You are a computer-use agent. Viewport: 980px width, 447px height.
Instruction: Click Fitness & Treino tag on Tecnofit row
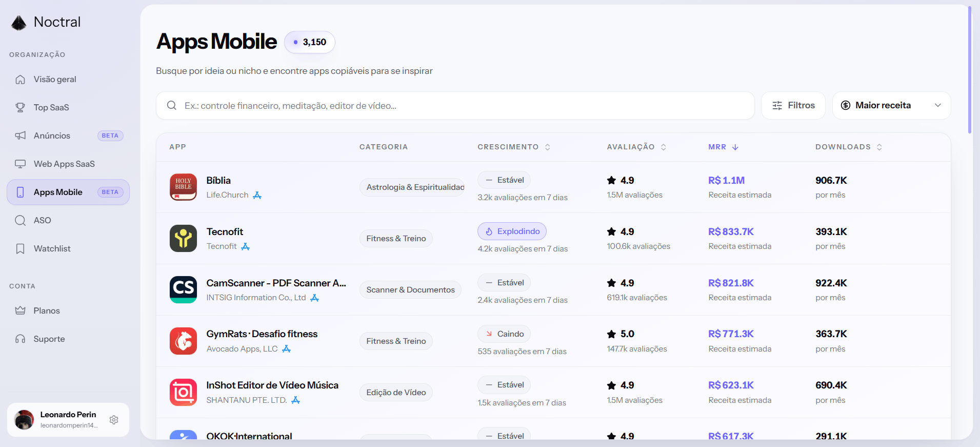396,239
